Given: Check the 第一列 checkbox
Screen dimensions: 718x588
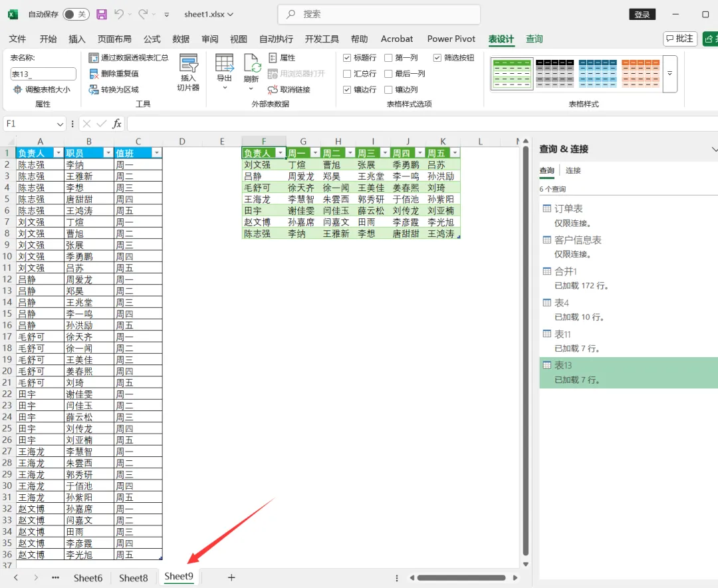Looking at the screenshot, I should point(388,58).
